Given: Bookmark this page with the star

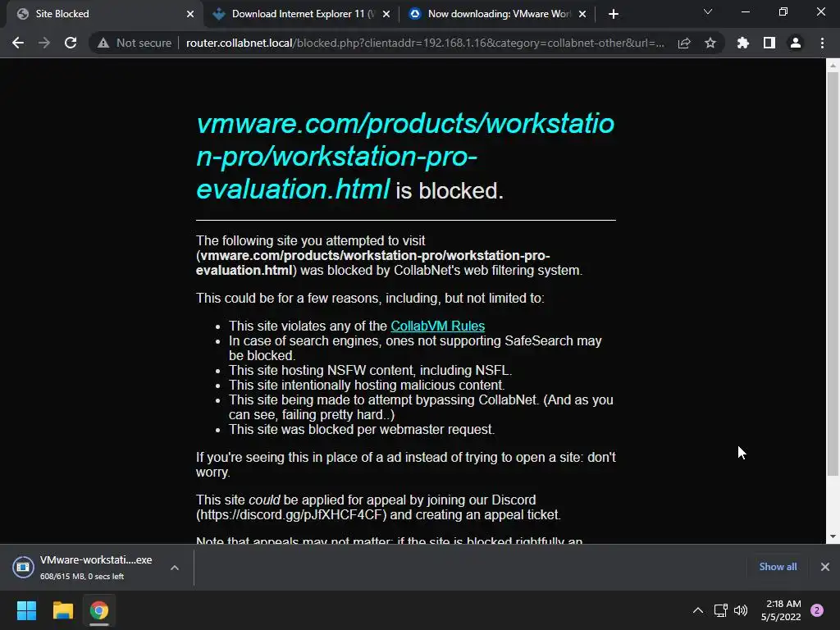Looking at the screenshot, I should point(710,43).
